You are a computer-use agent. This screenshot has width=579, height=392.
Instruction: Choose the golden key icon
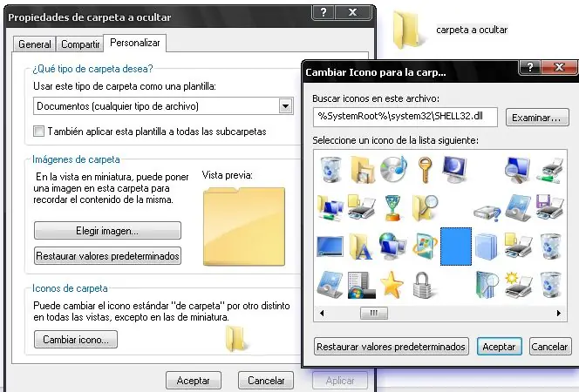tap(425, 170)
